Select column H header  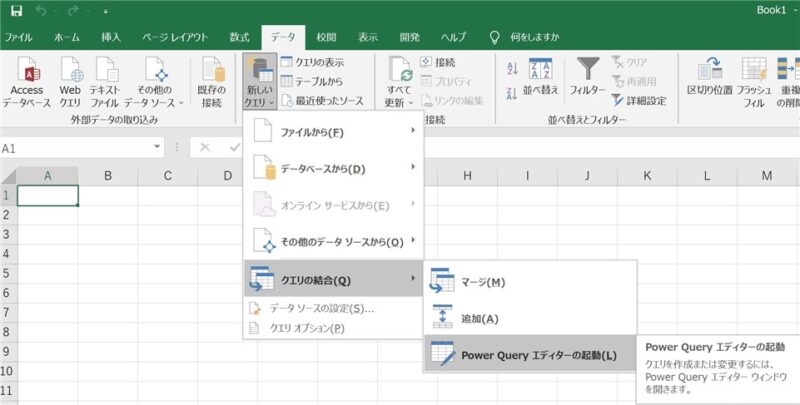coord(467,175)
